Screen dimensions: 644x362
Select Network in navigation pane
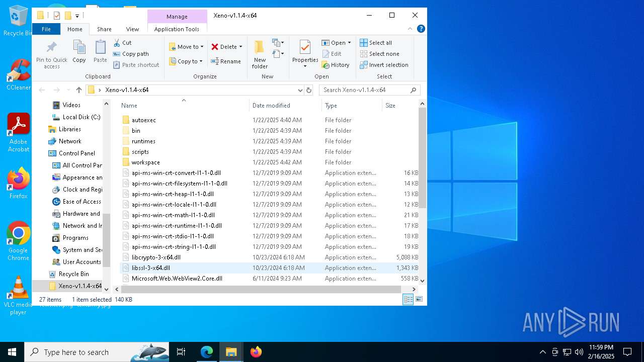[x=70, y=141]
